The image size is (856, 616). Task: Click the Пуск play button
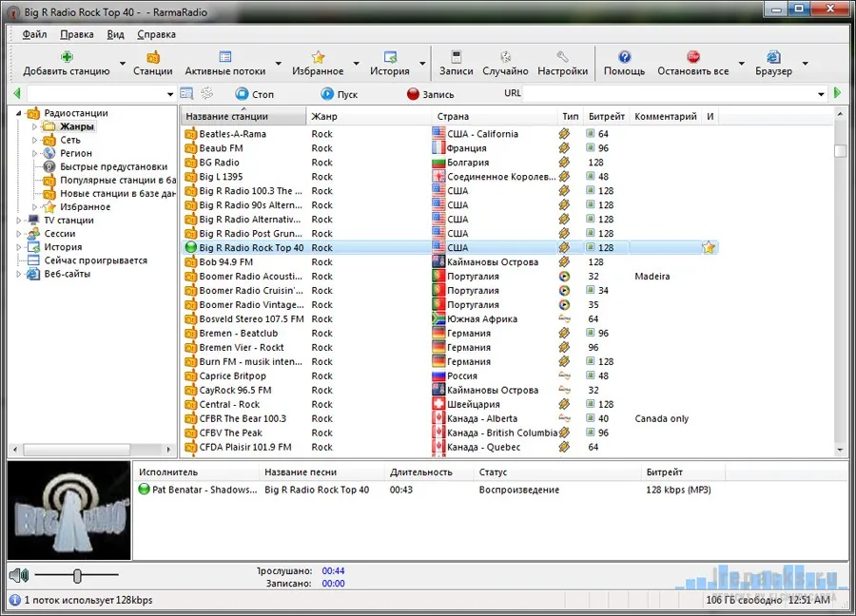[339, 94]
